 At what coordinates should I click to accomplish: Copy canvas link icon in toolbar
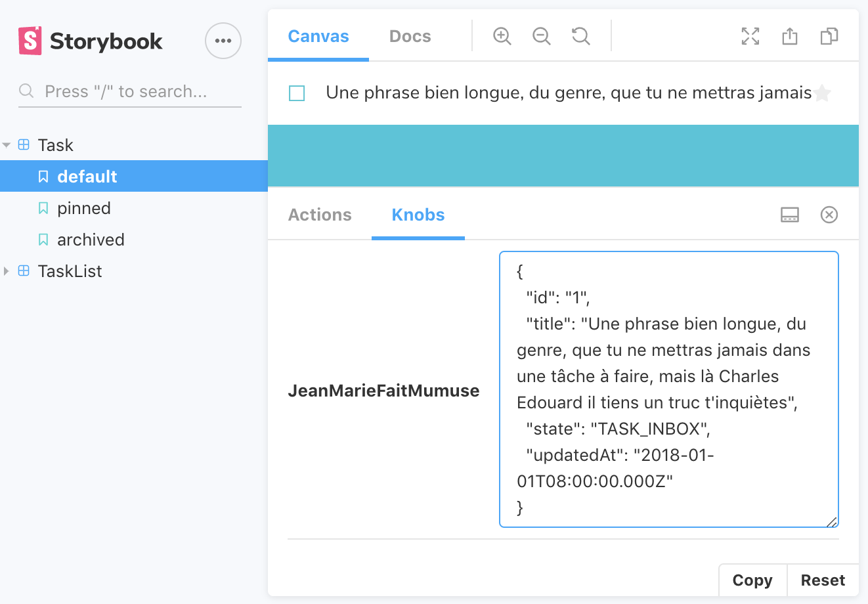[829, 36]
